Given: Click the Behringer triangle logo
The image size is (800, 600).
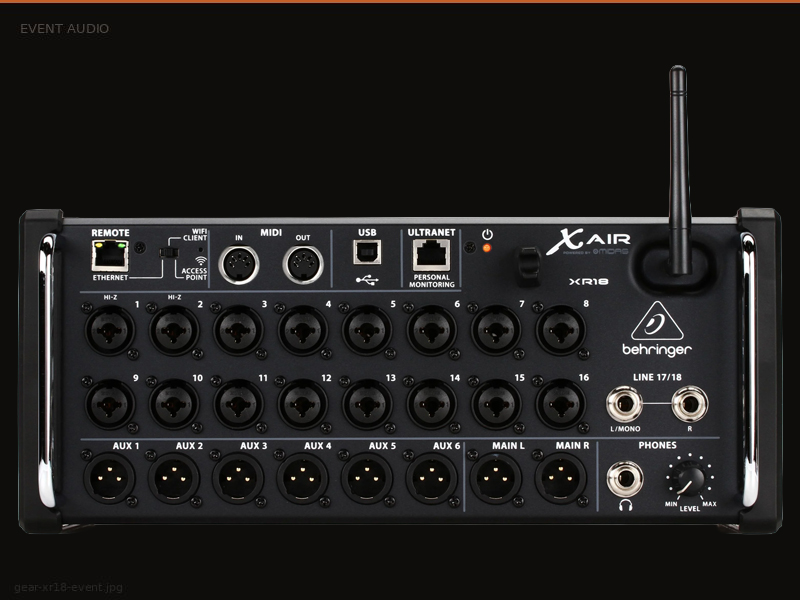Looking at the screenshot, I should (x=657, y=321).
